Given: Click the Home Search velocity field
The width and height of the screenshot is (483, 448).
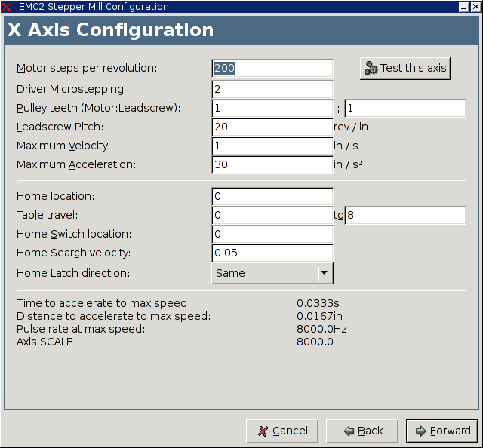Looking at the screenshot, I should point(272,253).
